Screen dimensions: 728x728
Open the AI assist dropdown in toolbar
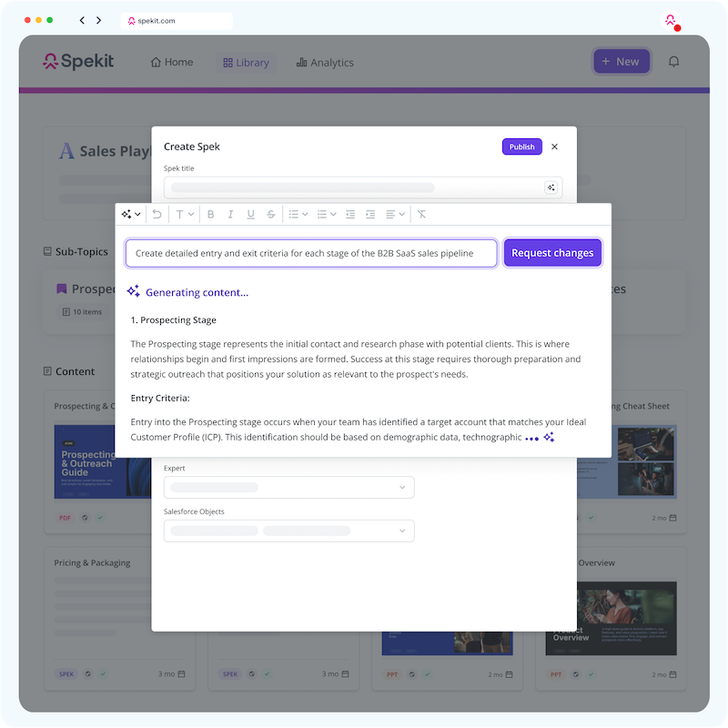click(x=131, y=214)
